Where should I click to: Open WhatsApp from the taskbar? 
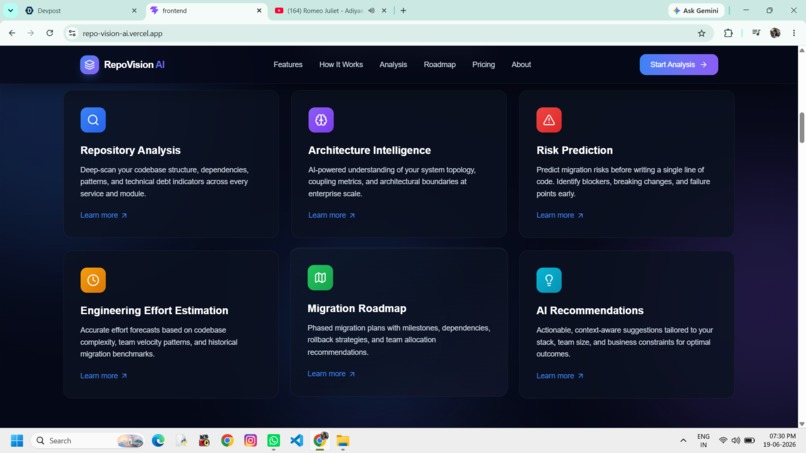tap(273, 441)
